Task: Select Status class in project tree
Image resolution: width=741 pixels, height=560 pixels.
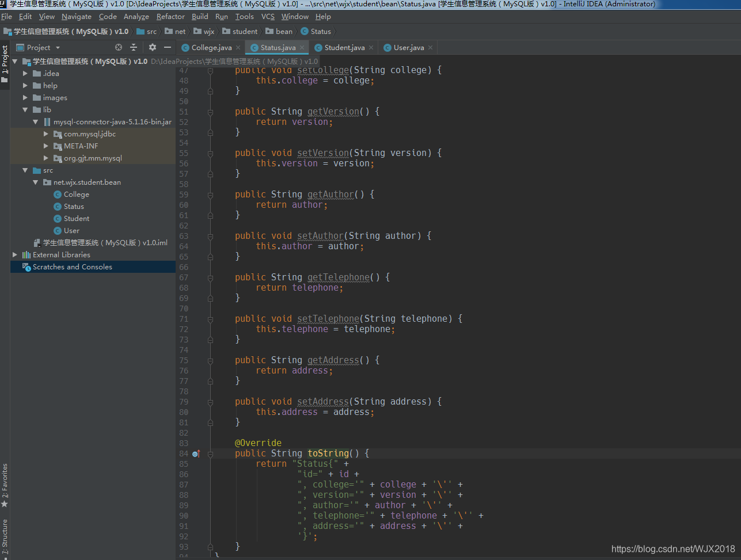Action: coord(74,207)
